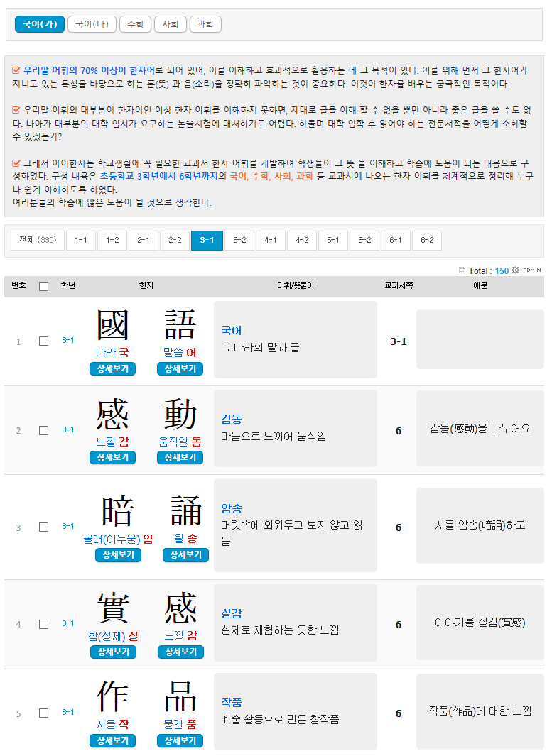This screenshot has width=552, height=756.
Task: Show all entries with 전체 (330) tab
Action: [x=38, y=241]
